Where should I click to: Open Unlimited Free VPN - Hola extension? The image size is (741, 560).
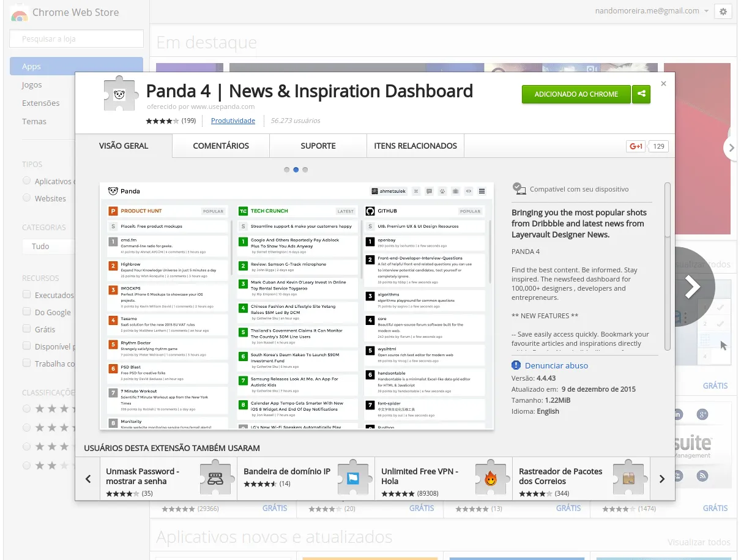(419, 476)
